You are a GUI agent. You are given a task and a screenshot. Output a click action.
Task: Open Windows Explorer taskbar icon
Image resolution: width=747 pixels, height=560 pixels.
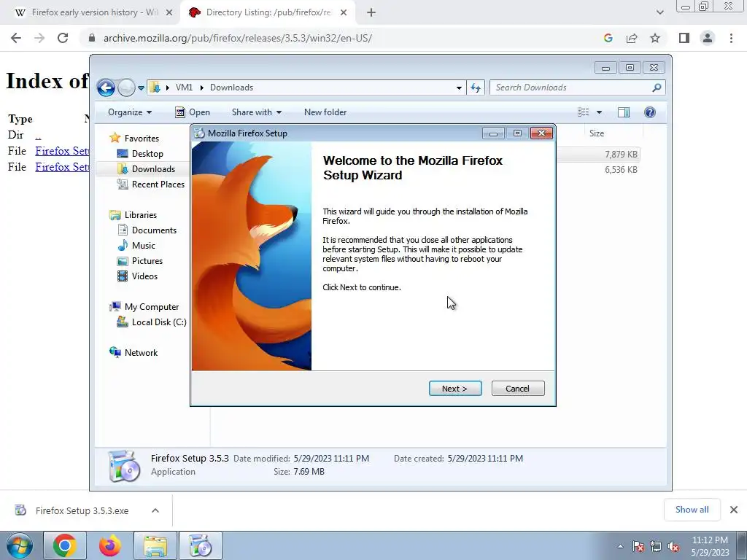click(155, 545)
